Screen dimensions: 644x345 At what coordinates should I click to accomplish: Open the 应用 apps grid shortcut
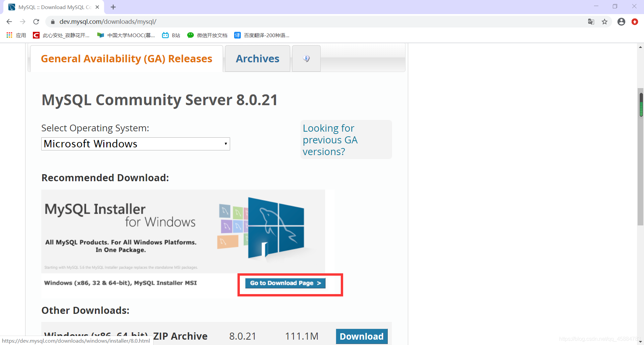[x=16, y=35]
